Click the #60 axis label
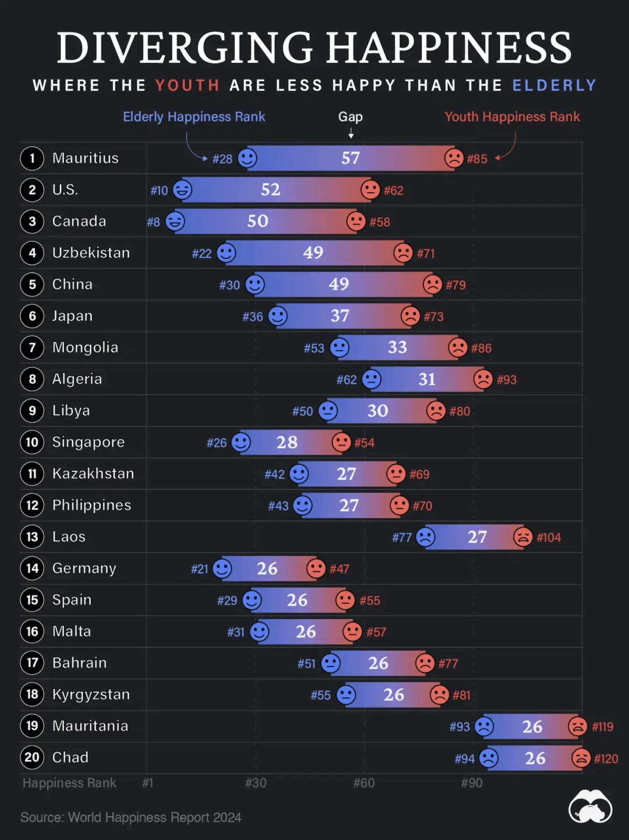This screenshot has width=629, height=840. point(364,783)
